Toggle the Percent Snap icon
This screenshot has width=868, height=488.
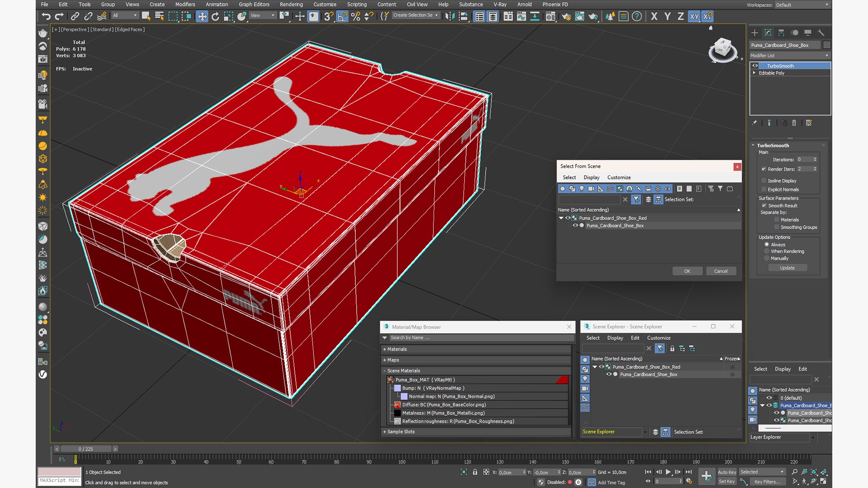[x=356, y=16]
